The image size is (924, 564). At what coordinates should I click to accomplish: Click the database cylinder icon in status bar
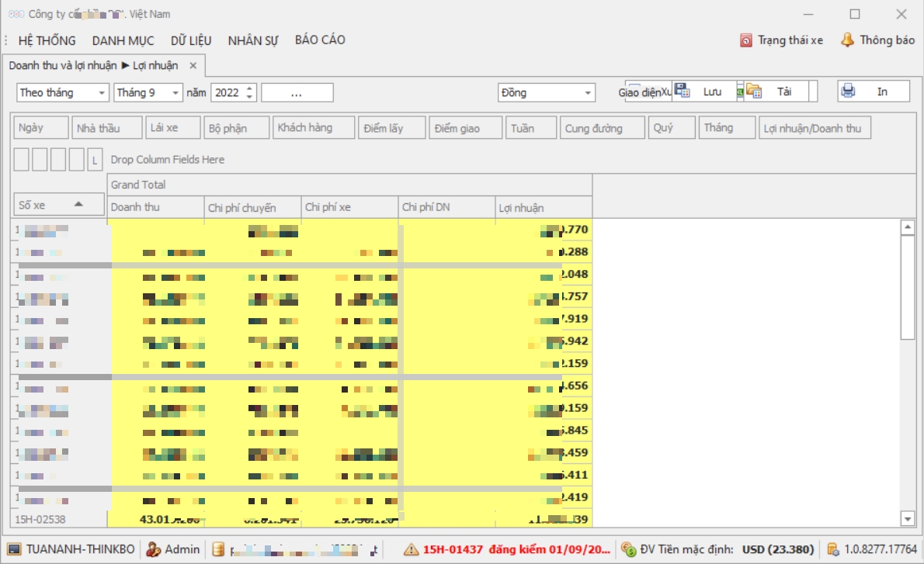(x=218, y=549)
